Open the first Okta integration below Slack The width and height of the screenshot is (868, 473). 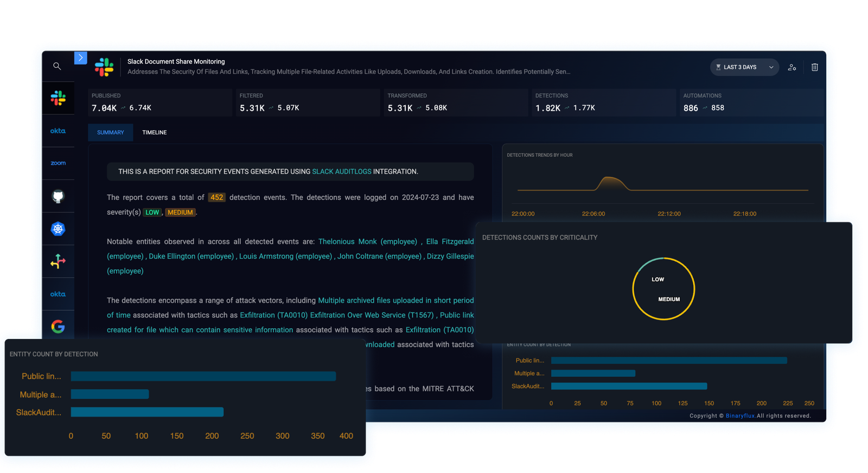point(58,131)
